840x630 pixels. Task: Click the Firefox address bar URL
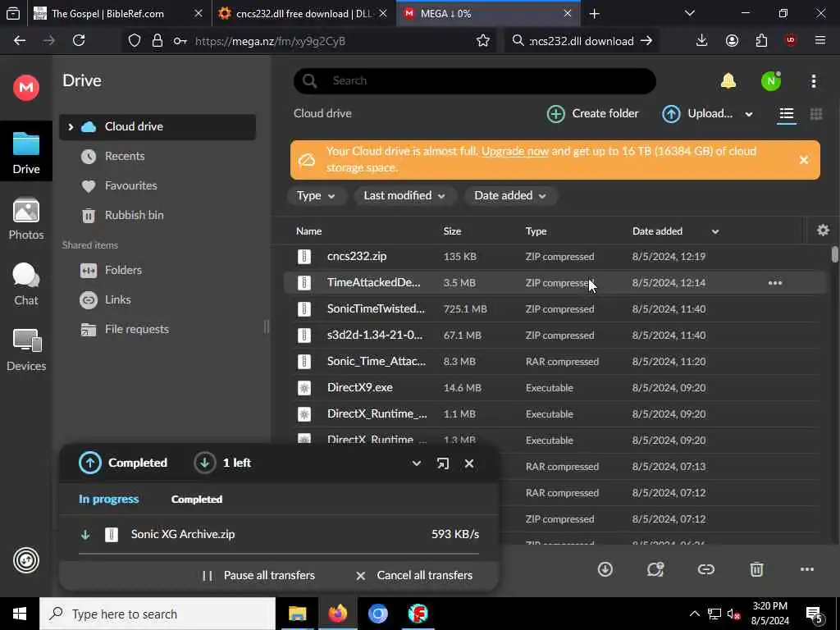point(270,41)
